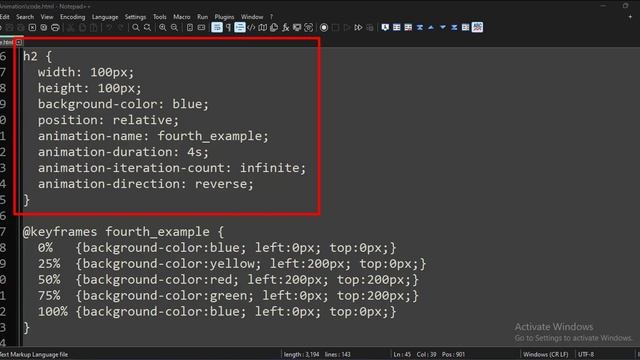Toggle synchronized horizontal scrolling
This screenshot has width=640, height=360.
[x=201, y=28]
